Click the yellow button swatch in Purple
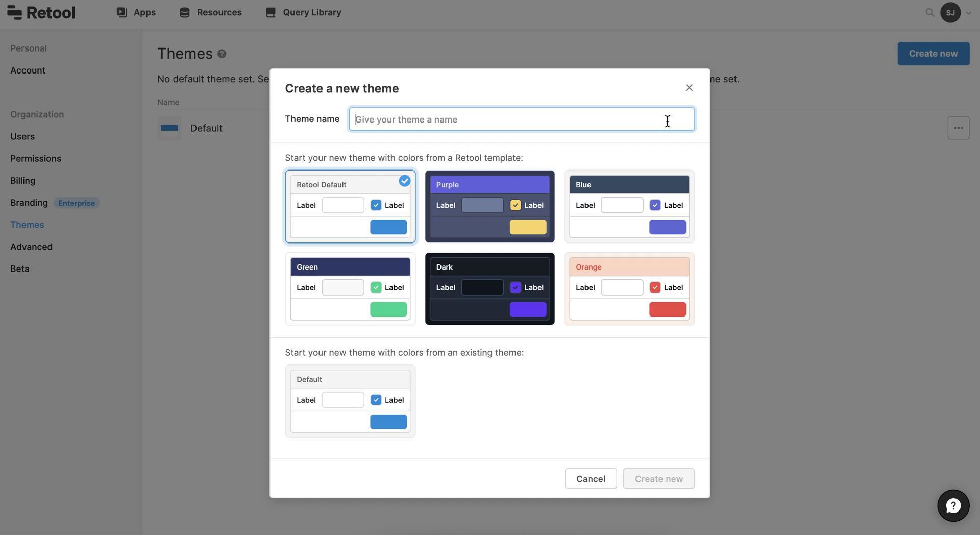The height and width of the screenshot is (535, 980). (528, 227)
